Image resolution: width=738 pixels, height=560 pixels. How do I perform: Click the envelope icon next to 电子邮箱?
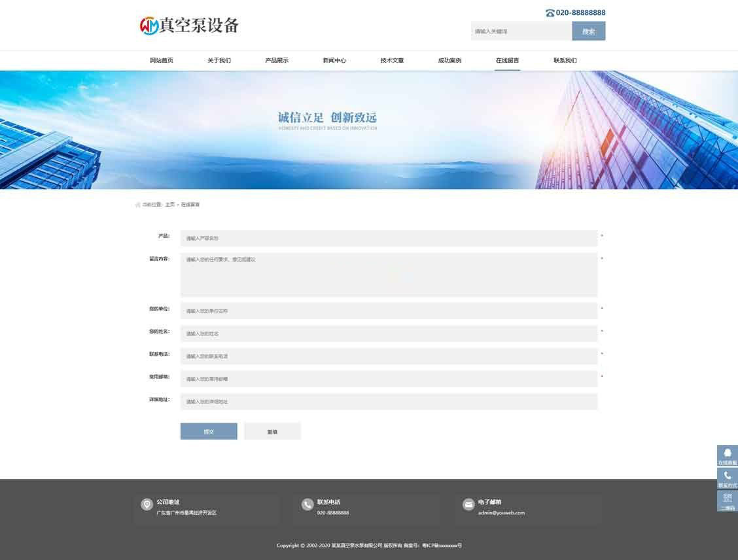point(468,504)
